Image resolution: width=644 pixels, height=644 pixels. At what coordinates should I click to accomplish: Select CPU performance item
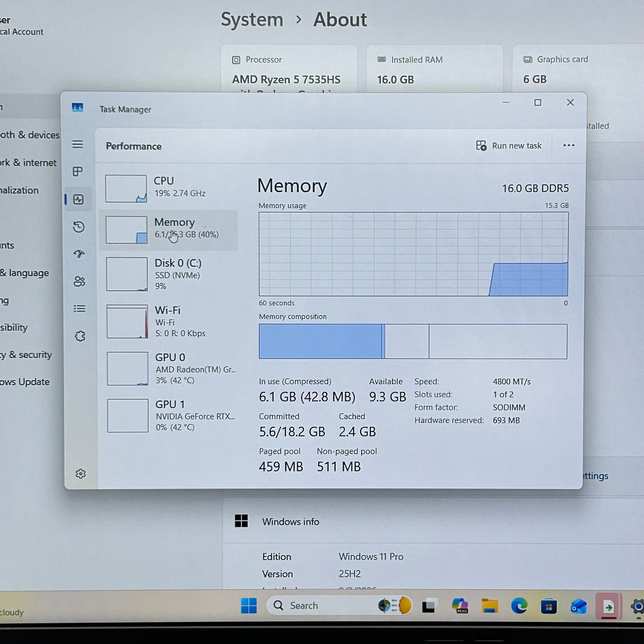coord(168,188)
